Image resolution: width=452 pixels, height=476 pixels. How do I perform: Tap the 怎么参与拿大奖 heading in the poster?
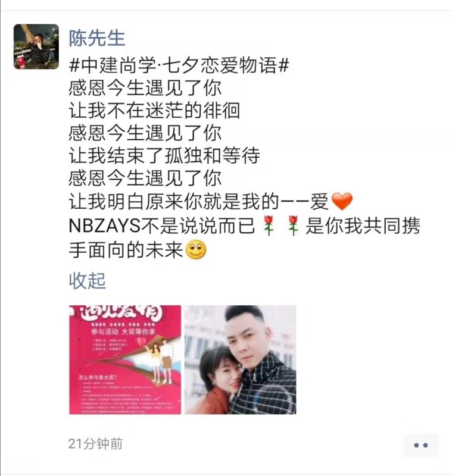(98, 378)
